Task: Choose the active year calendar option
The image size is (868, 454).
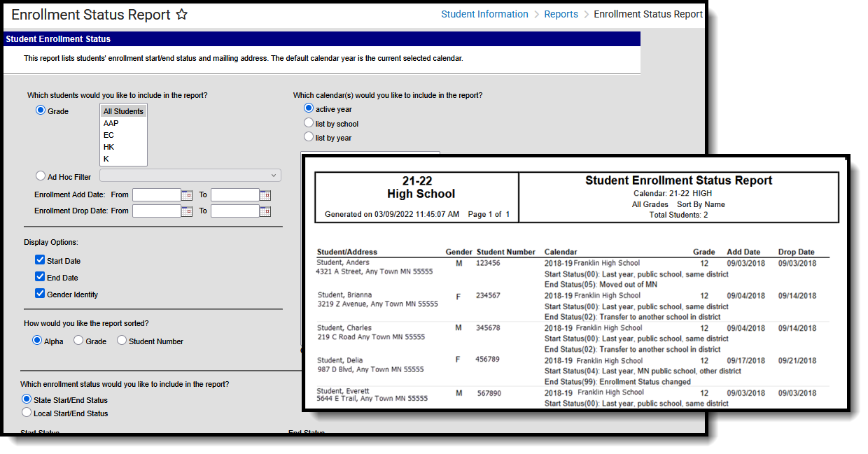Action: (309, 108)
